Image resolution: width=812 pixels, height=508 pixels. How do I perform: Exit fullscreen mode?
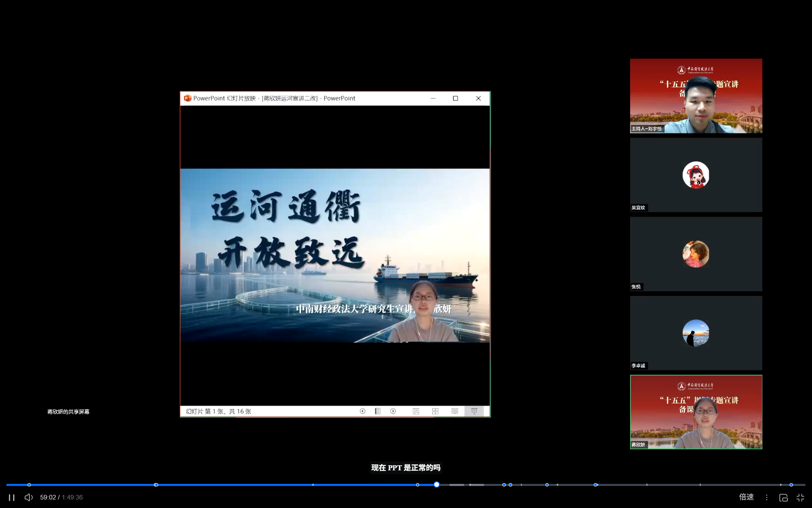click(800, 497)
